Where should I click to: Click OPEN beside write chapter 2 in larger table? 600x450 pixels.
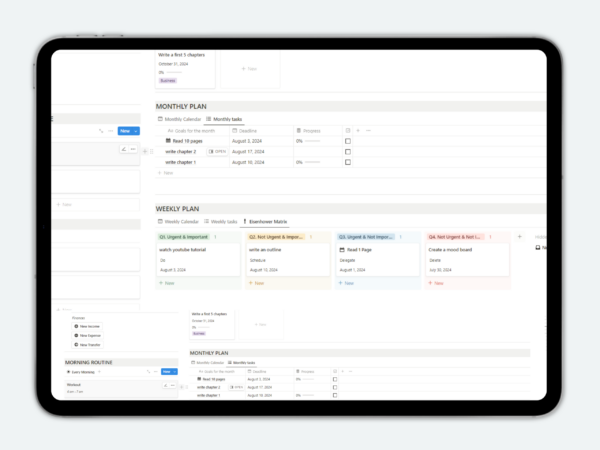[217, 152]
